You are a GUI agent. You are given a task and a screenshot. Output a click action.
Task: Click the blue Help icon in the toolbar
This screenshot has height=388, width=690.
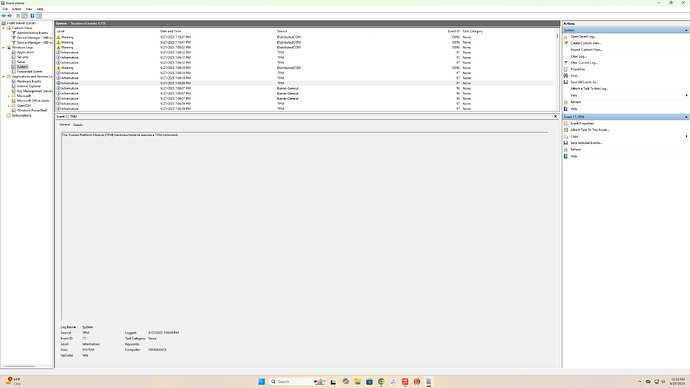(x=32, y=16)
